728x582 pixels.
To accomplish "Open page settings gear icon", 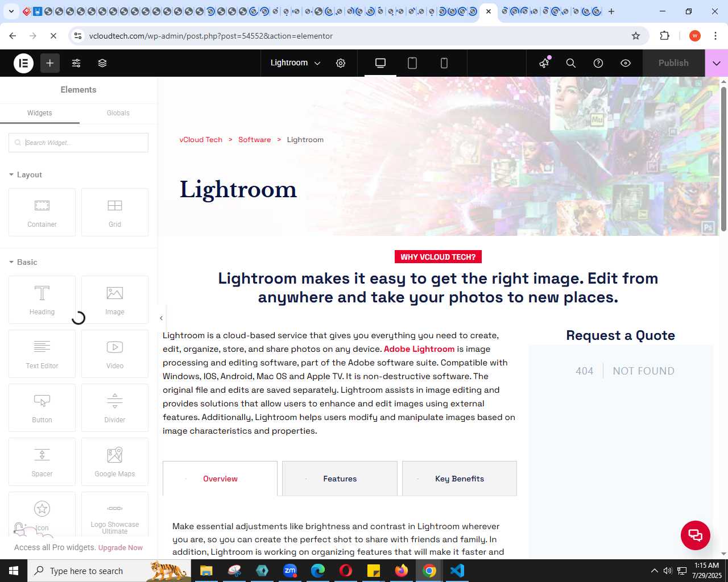I will tap(341, 63).
